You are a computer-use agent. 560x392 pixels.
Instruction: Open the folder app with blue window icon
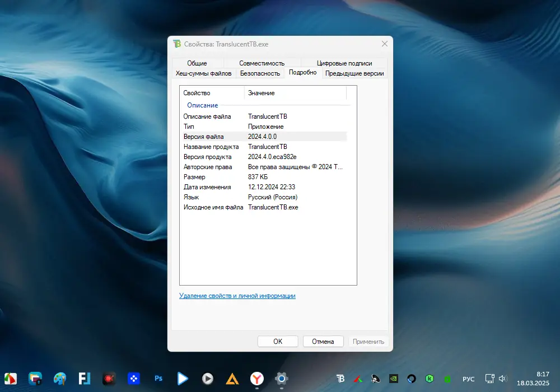coord(35,379)
